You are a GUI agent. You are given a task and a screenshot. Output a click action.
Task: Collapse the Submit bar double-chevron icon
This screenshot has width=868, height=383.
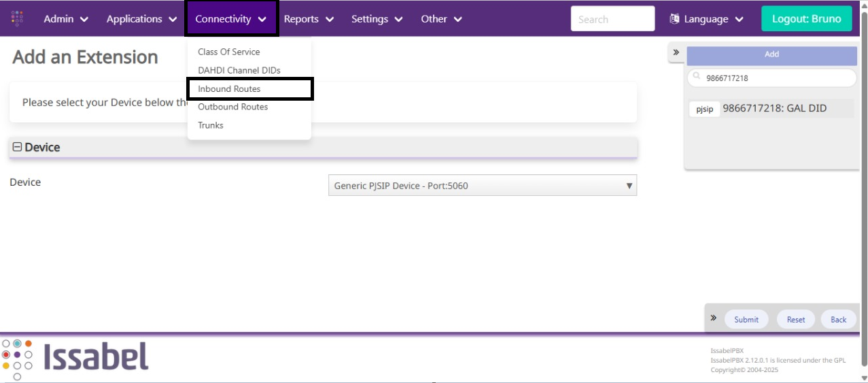tap(714, 318)
